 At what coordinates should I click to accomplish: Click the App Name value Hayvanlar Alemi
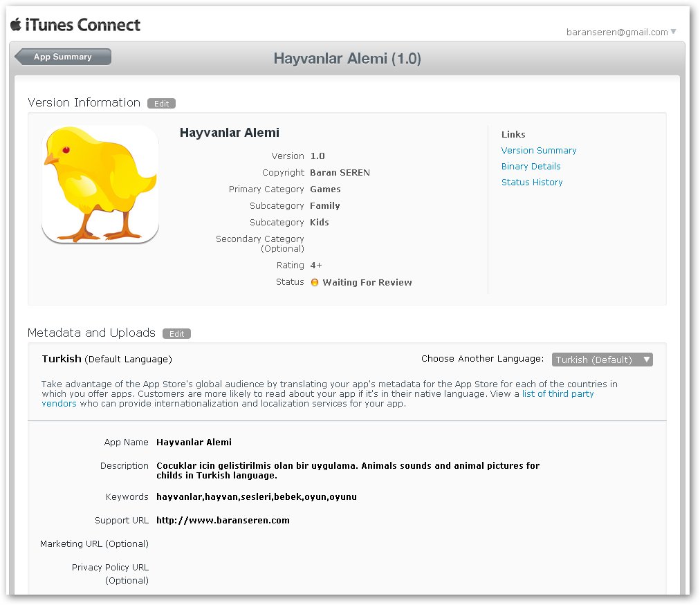194,442
